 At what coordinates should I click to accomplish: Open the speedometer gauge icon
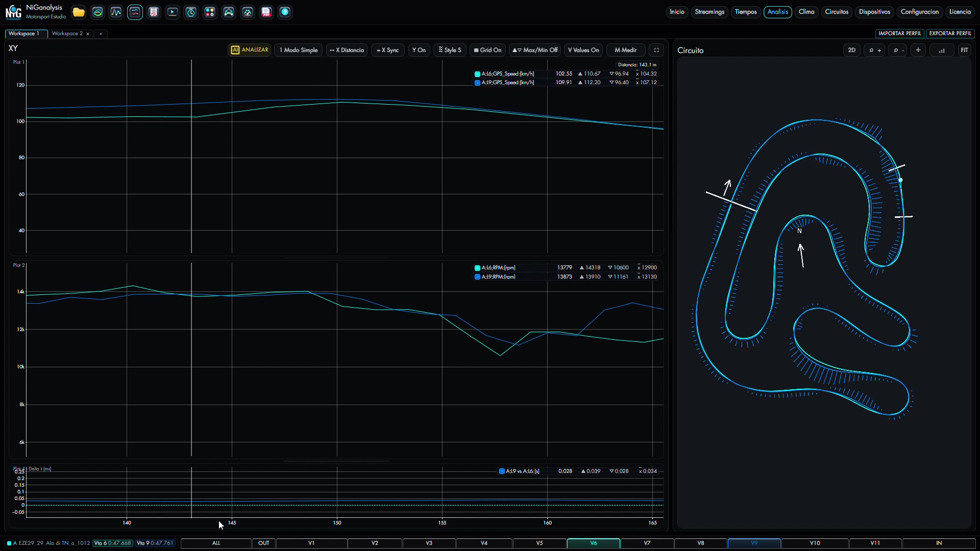pos(248,12)
